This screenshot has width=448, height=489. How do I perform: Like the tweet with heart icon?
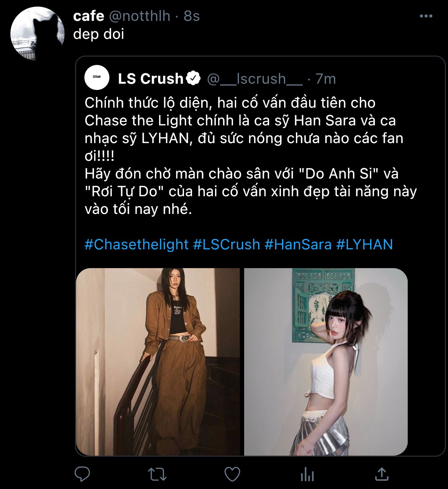point(232,474)
